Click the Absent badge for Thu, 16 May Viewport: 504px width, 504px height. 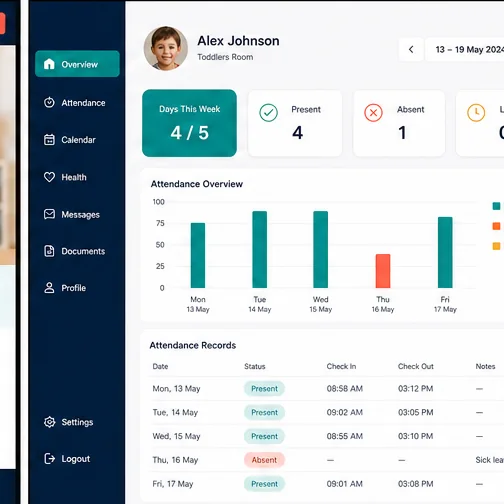pos(264,460)
